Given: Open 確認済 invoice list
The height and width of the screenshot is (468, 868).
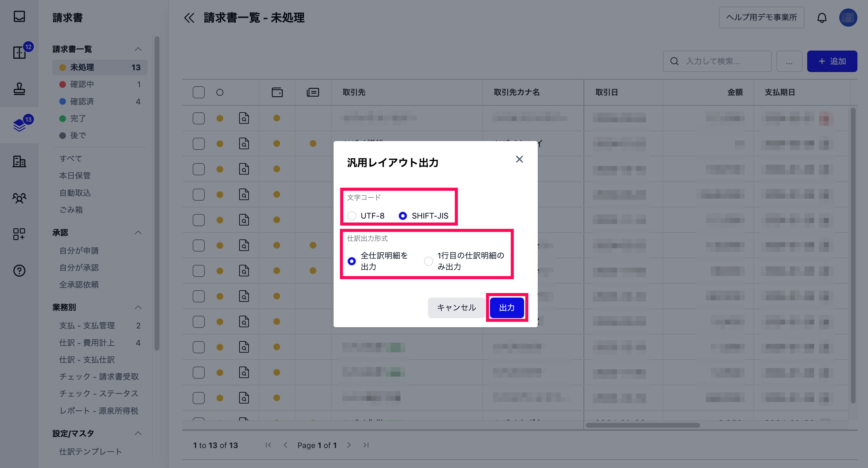Looking at the screenshot, I should point(100,101).
